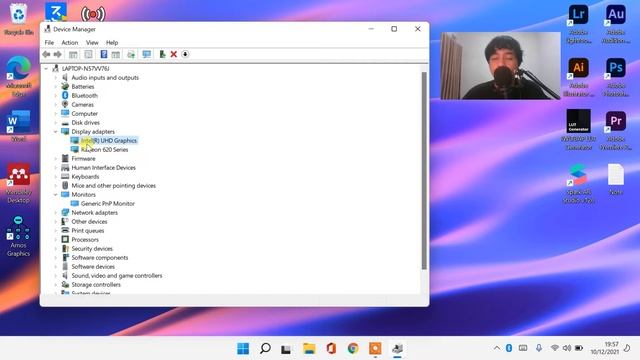Show hidden tray icons chevron
640x360 pixels.
tap(497, 348)
